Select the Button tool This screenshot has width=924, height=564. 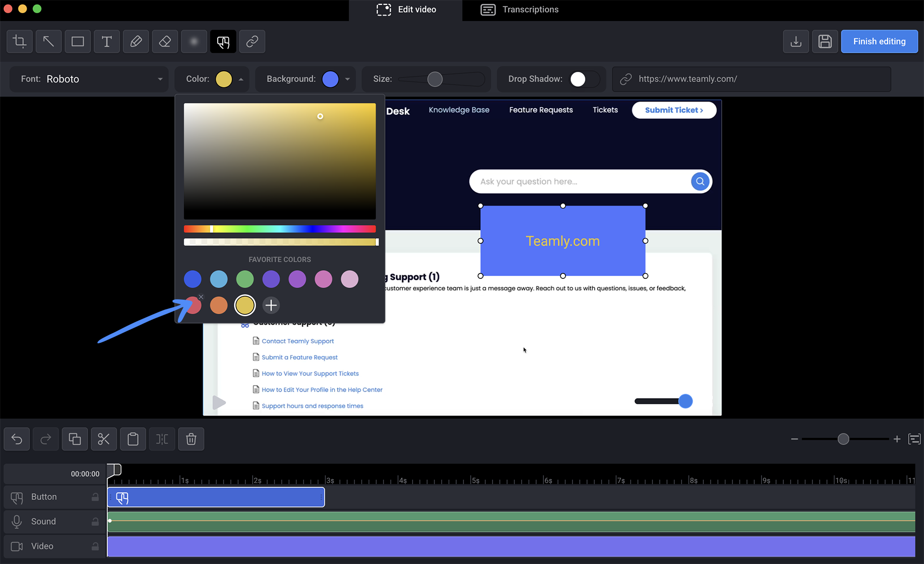click(223, 42)
